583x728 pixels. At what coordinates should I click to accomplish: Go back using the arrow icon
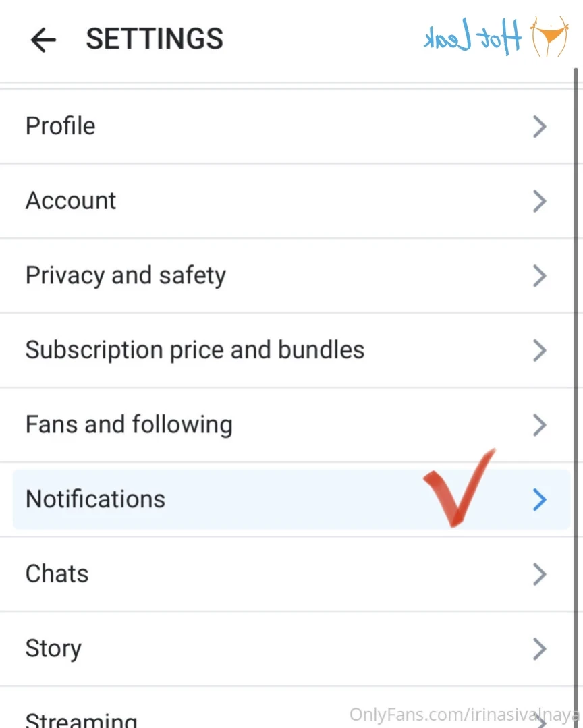click(x=43, y=39)
